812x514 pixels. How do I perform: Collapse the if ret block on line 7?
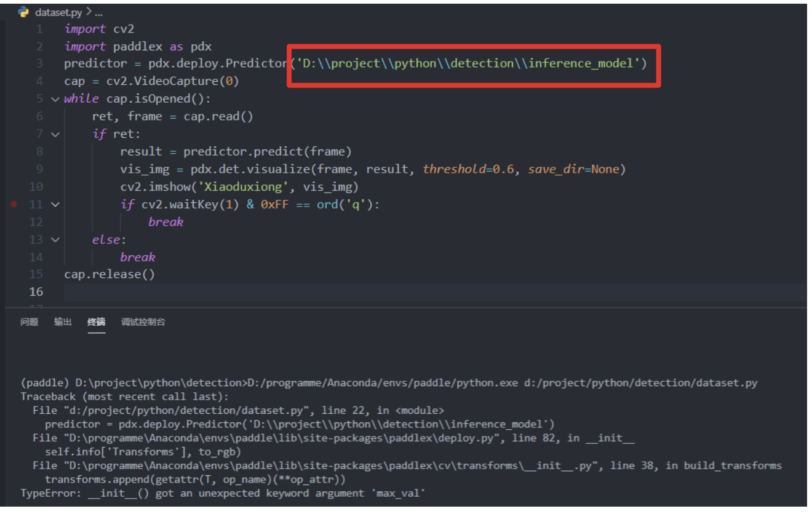(55, 134)
